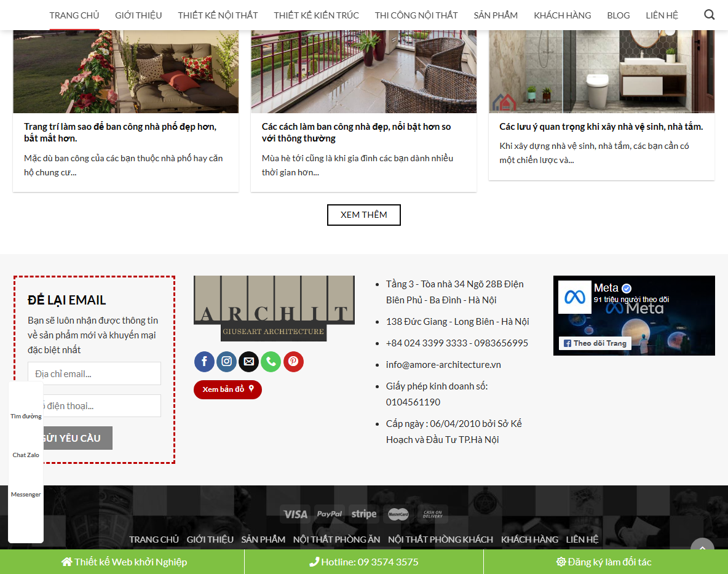Click the PayPal payment icon

pyautogui.click(x=330, y=514)
